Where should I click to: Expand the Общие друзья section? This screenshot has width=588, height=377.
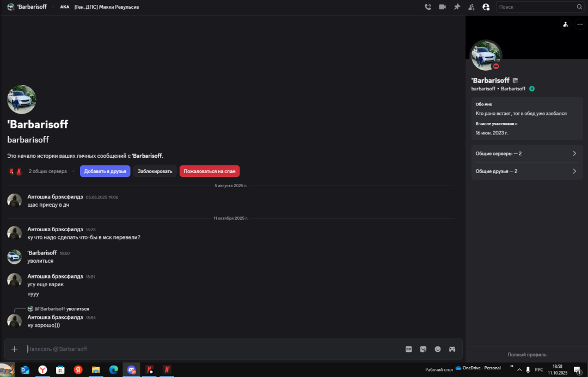526,171
